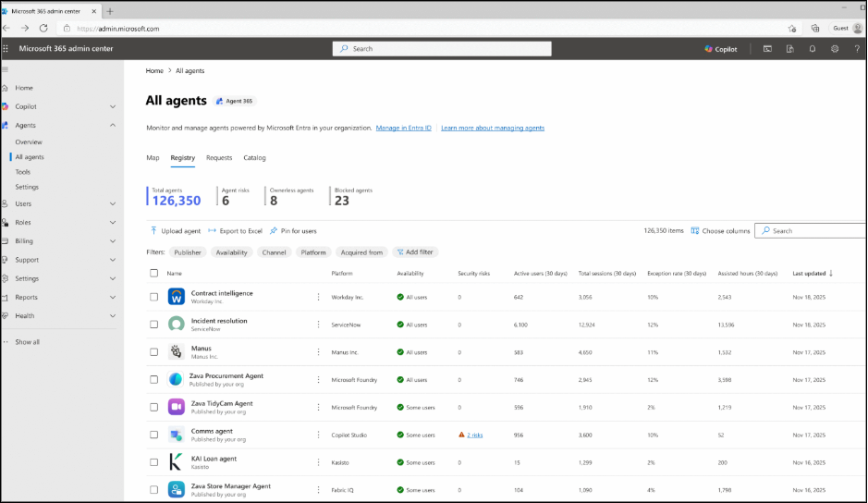The width and height of the screenshot is (868, 503).
Task: Open the app launcher waffle icon
Action: coord(6,49)
